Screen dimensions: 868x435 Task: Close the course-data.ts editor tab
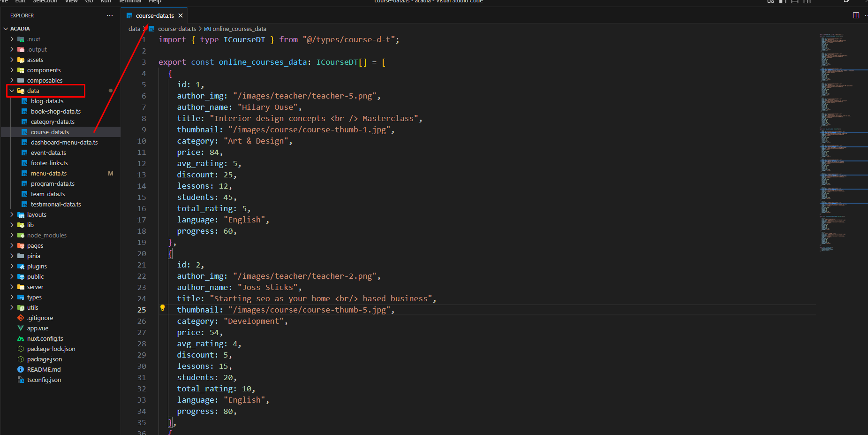pos(181,15)
